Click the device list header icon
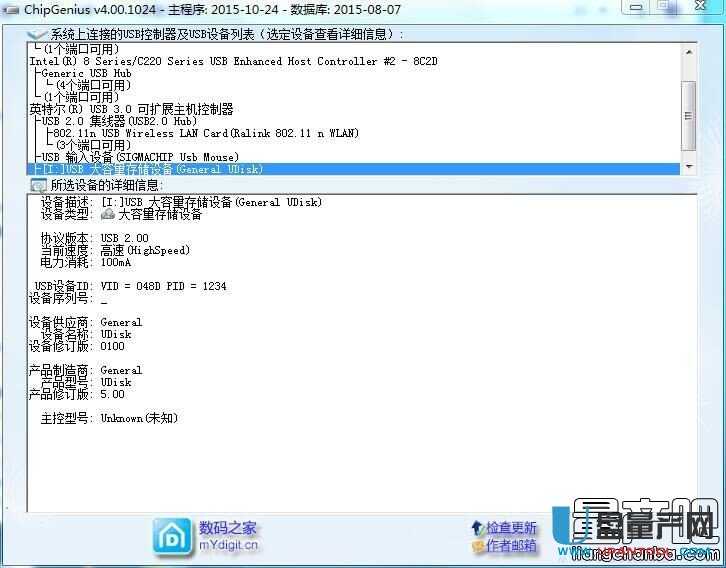The image size is (726, 568). (x=38, y=33)
